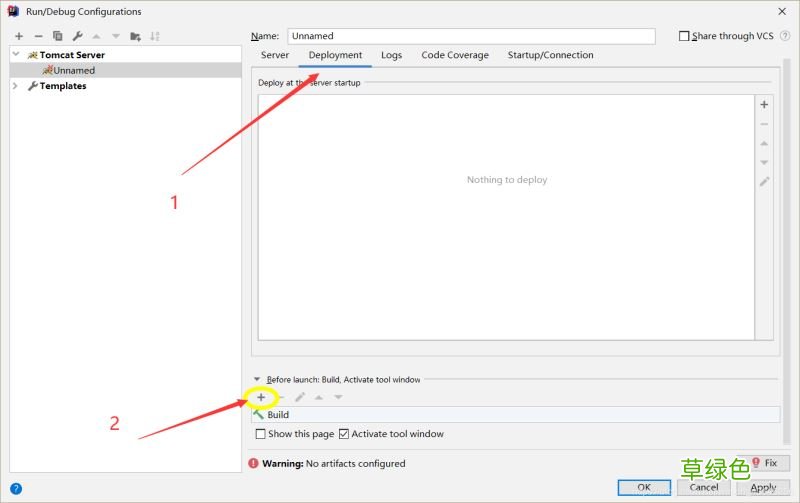
Task: Move Before launch task up
Action: [x=319, y=397]
